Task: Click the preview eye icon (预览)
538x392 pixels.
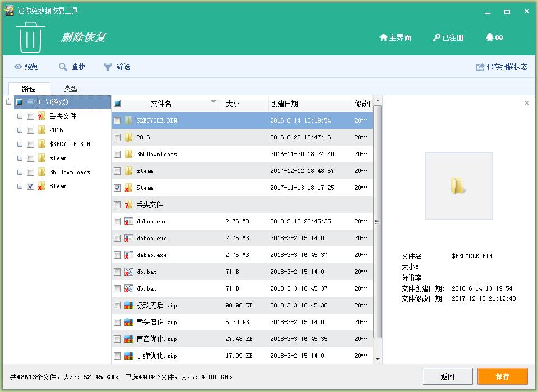Action: point(18,67)
